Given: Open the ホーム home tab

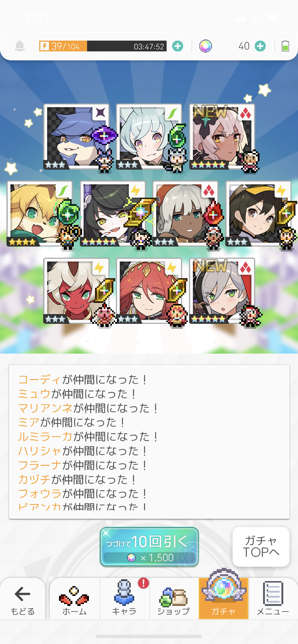Looking at the screenshot, I should (x=74, y=598).
